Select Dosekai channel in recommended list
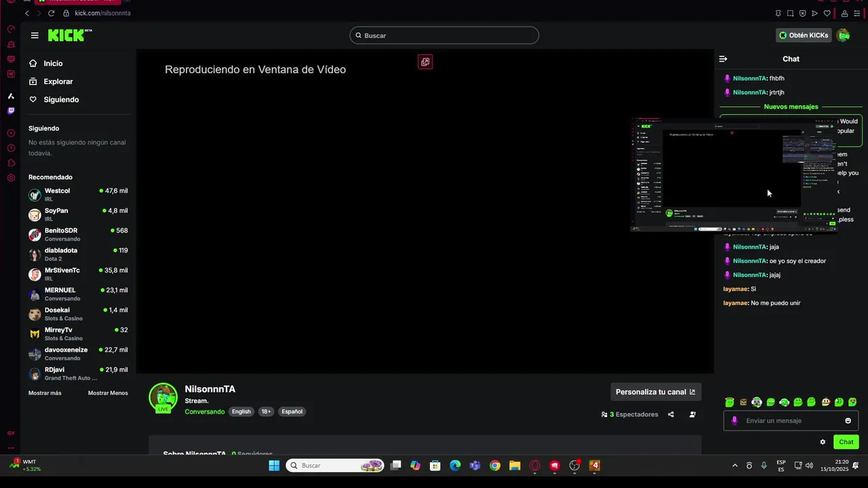868x488 pixels. [x=78, y=314]
